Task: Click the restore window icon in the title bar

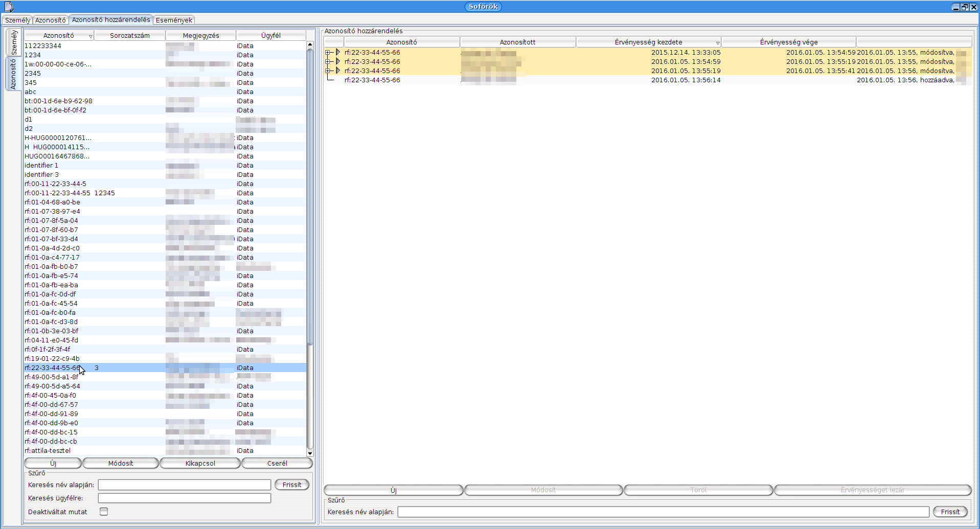Action: [x=965, y=7]
